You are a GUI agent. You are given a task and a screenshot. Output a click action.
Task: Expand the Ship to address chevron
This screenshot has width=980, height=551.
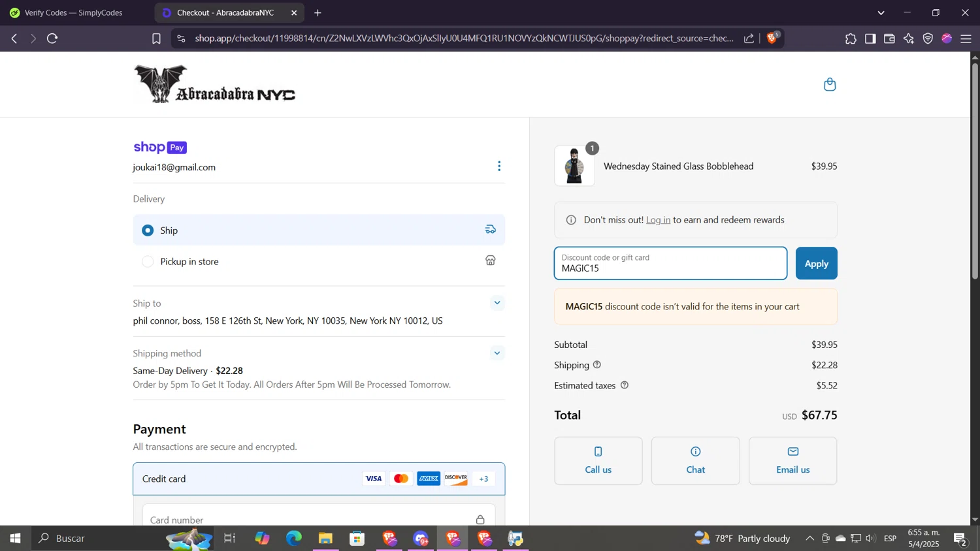pos(497,303)
